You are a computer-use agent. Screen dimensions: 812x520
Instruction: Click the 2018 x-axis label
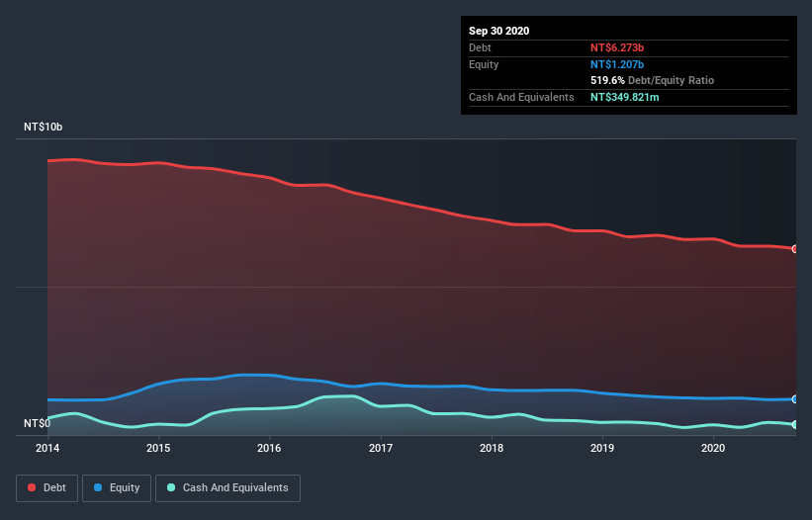(492, 448)
